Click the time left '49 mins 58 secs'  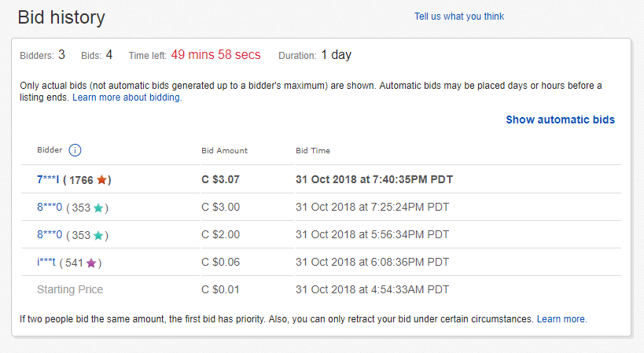(x=215, y=54)
